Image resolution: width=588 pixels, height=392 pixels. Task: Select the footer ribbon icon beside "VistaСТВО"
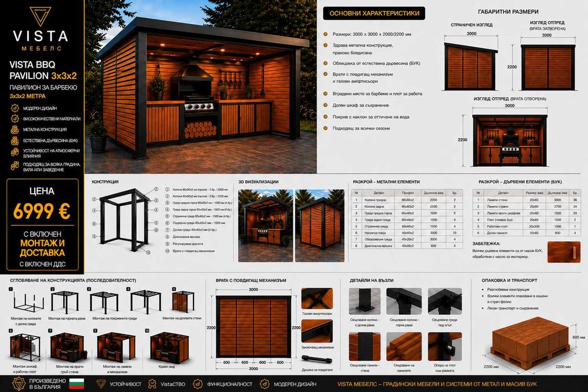click(152, 384)
